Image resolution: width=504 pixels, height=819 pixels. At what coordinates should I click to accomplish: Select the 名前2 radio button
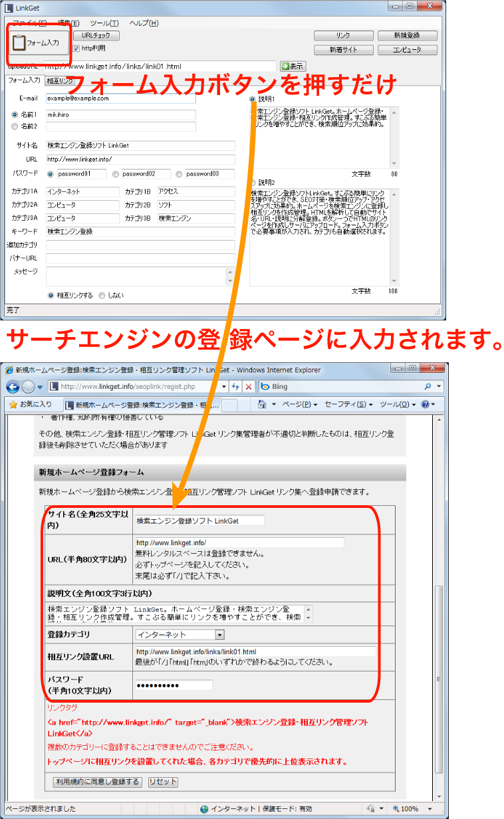click(15, 126)
